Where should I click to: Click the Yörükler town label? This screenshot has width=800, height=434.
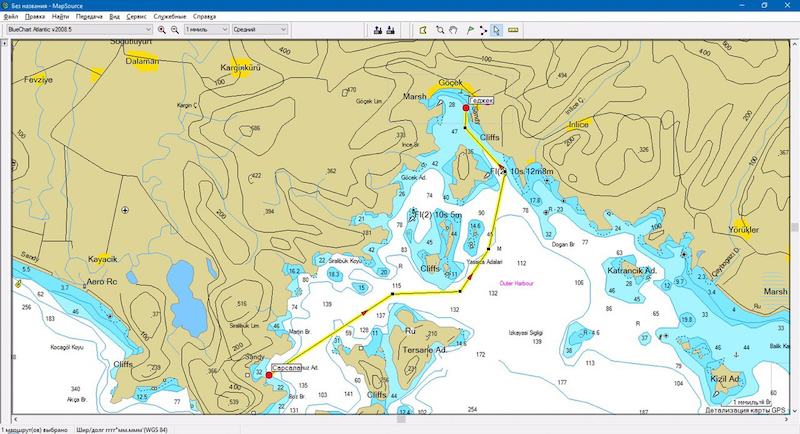pyautogui.click(x=743, y=230)
